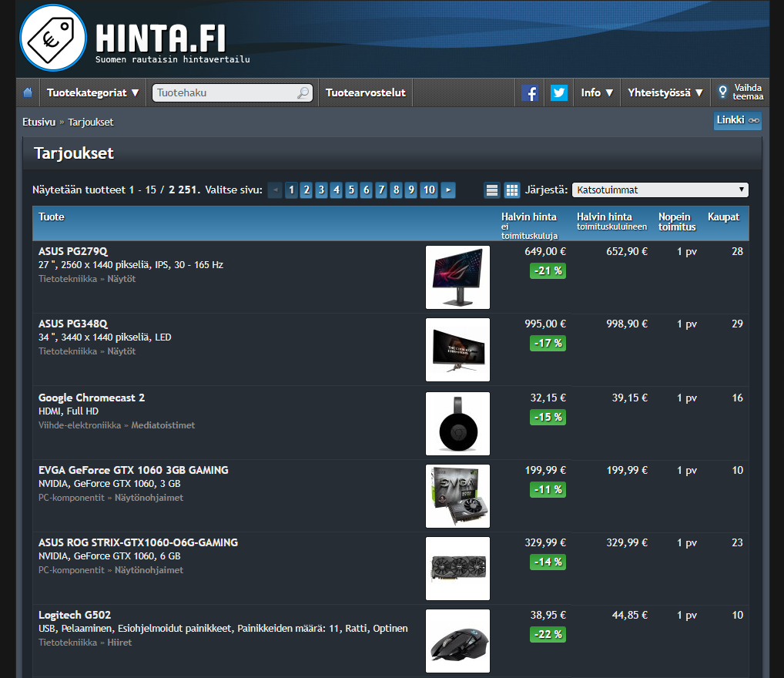784x678 pixels.
Task: Click the Halvin hinta toimituskuluineen column header
Action: tap(612, 221)
